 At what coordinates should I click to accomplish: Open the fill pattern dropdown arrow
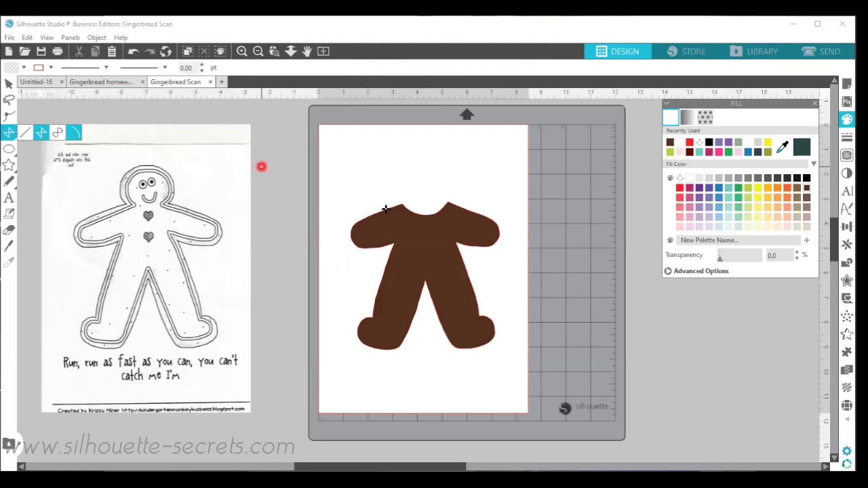pos(24,68)
